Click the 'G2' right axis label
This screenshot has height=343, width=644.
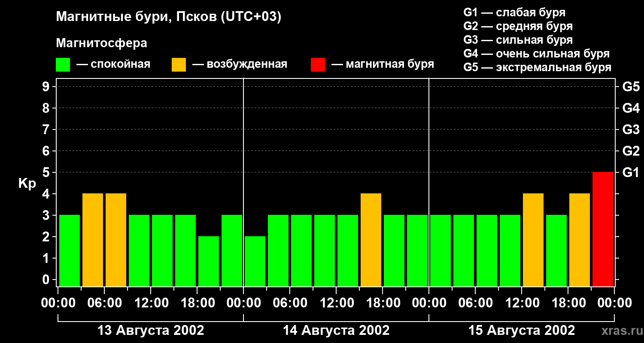point(631,151)
